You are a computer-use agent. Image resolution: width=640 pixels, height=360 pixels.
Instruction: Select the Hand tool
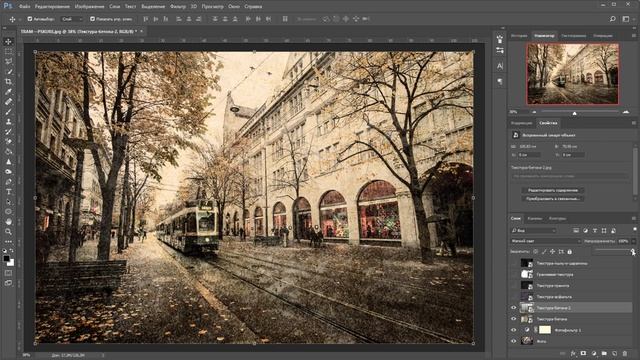(x=8, y=222)
